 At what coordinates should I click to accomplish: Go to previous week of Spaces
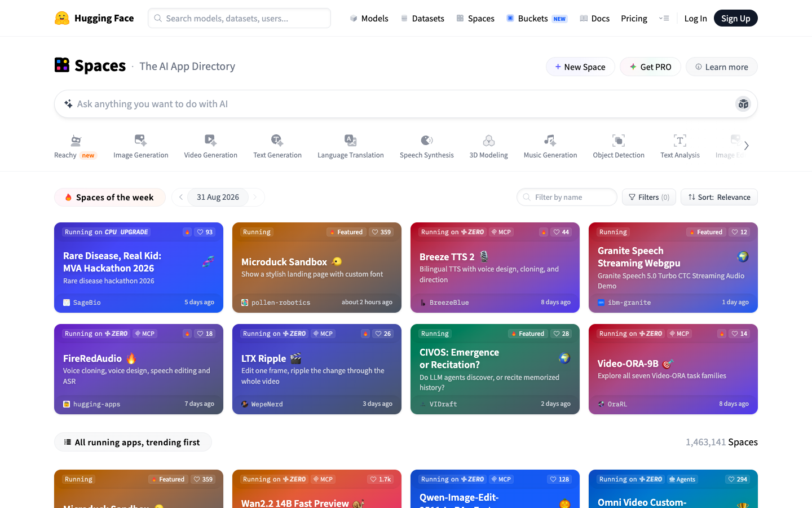(x=180, y=197)
